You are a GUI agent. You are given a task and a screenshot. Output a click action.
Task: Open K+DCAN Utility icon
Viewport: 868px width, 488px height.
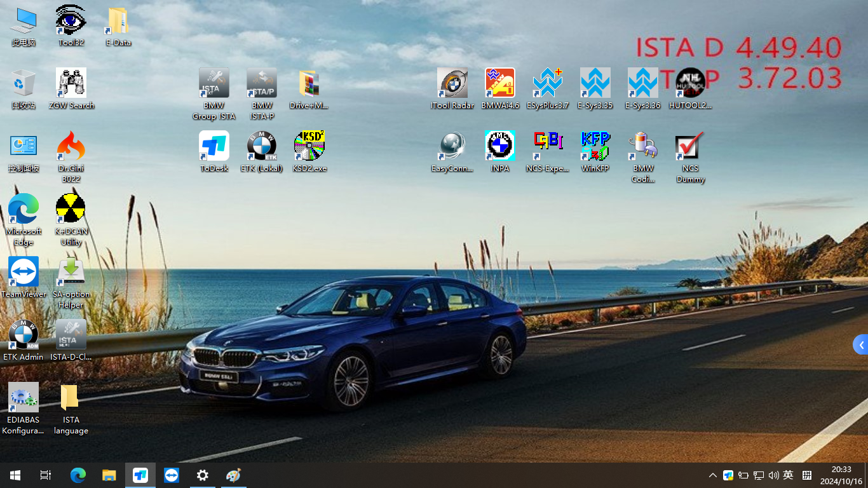71,220
